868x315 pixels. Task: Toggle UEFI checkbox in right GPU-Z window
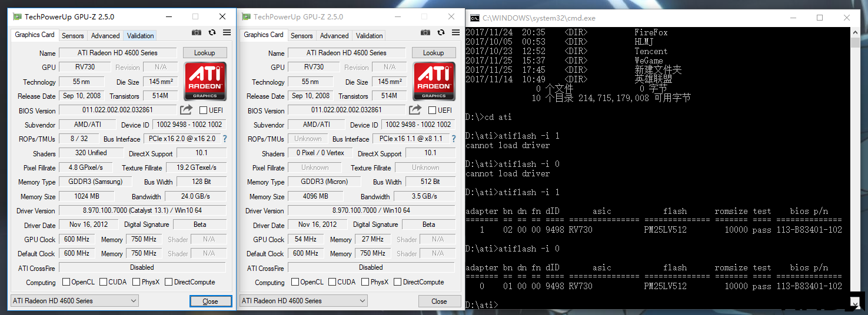[432, 110]
